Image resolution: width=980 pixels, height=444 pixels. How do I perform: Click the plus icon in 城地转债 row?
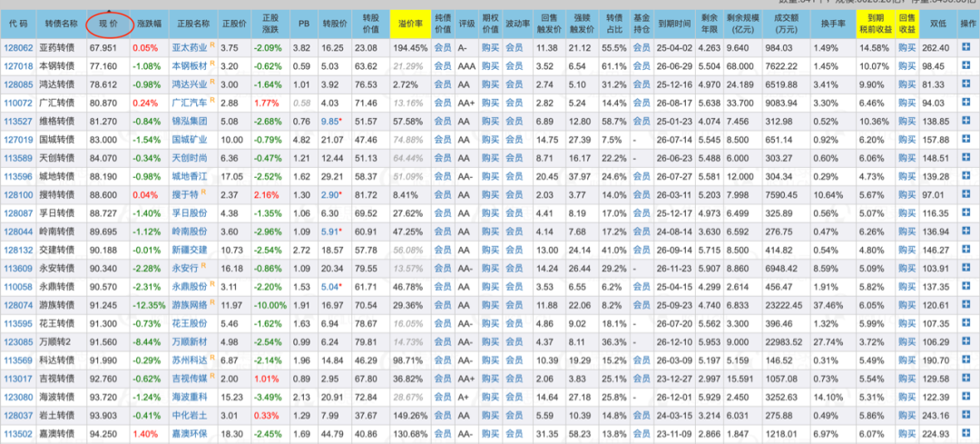966,176
